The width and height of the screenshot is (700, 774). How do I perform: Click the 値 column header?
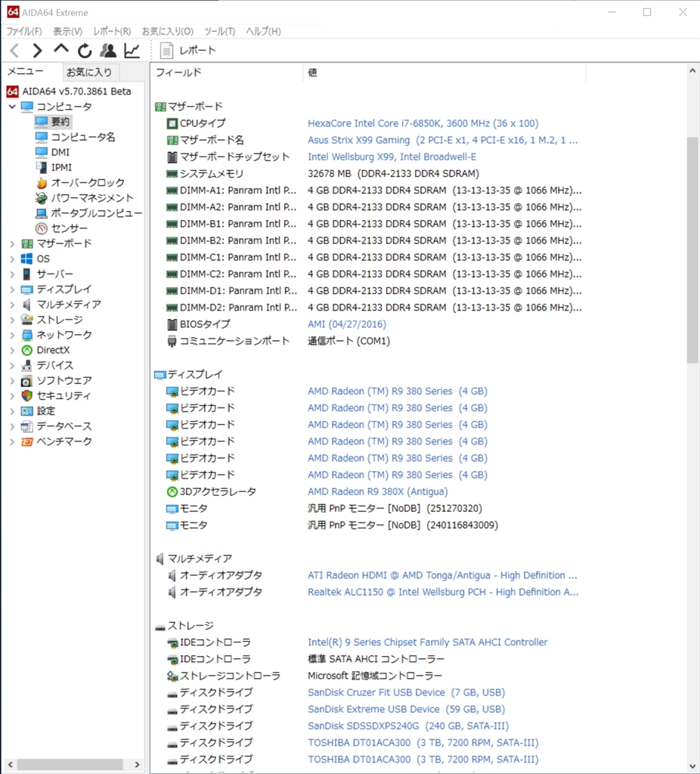tap(444, 73)
